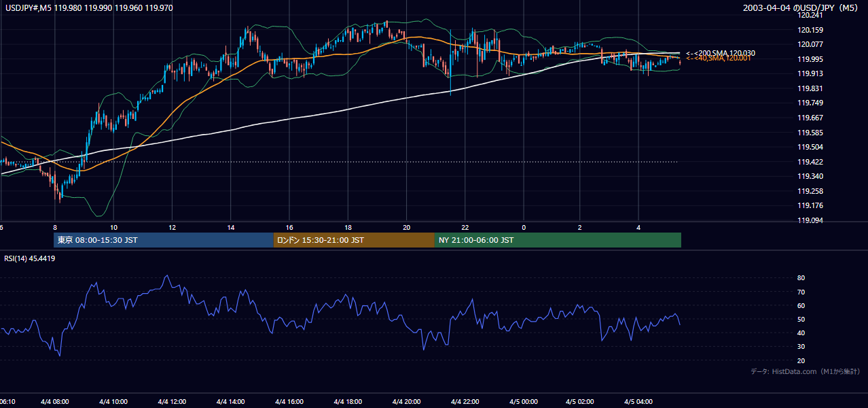
Task: Click the HistData.com data source text
Action: point(806,371)
